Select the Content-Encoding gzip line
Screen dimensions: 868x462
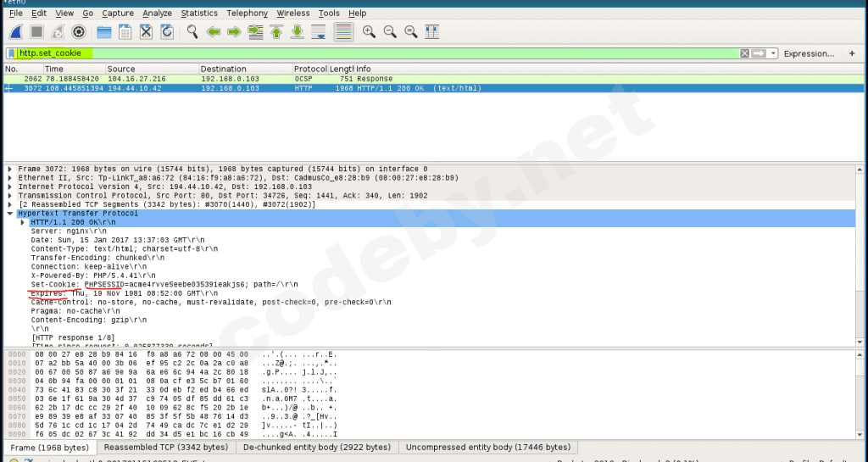click(89, 320)
